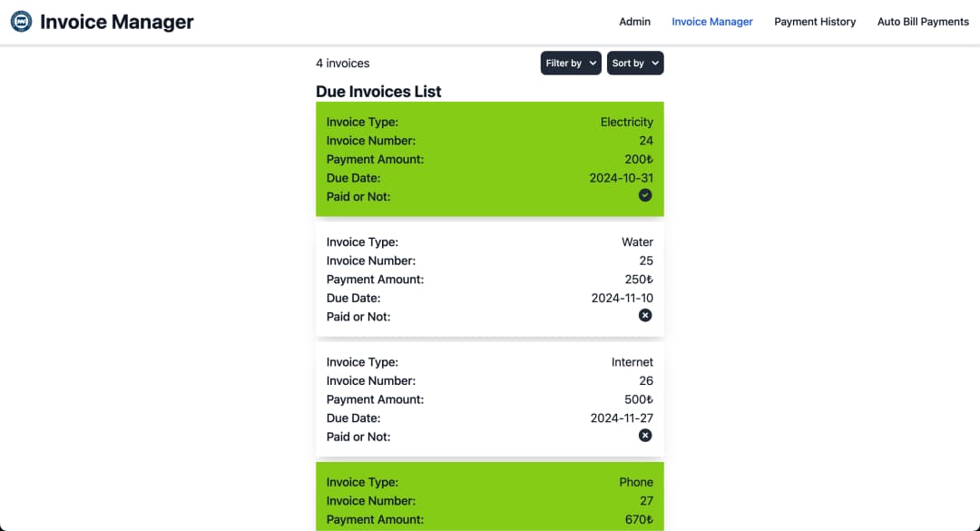Image resolution: width=980 pixels, height=531 pixels.
Task: Mark the Water invoice as paid
Action: (645, 315)
